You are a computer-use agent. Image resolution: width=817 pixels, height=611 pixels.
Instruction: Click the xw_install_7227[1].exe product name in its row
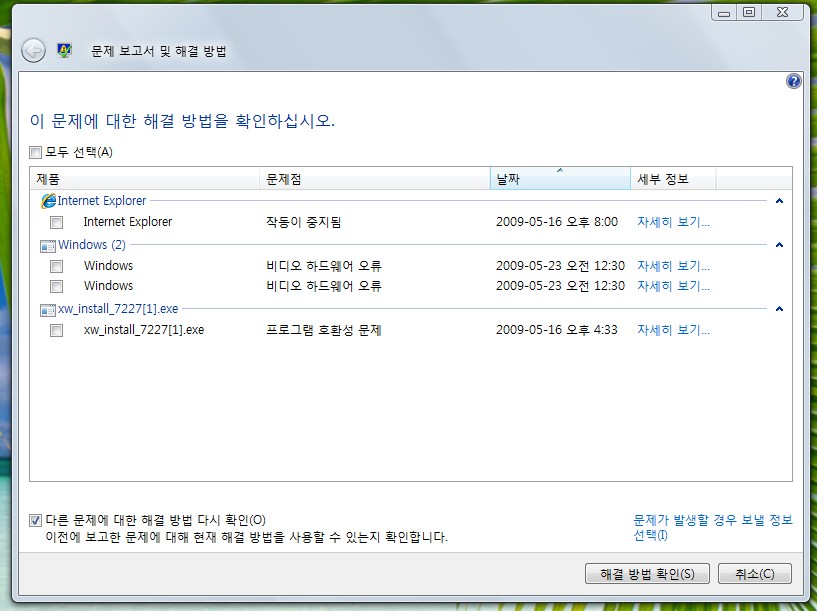tap(144, 330)
